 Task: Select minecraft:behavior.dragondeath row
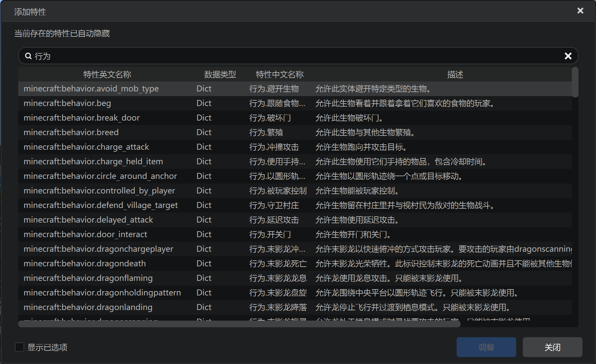click(x=295, y=264)
